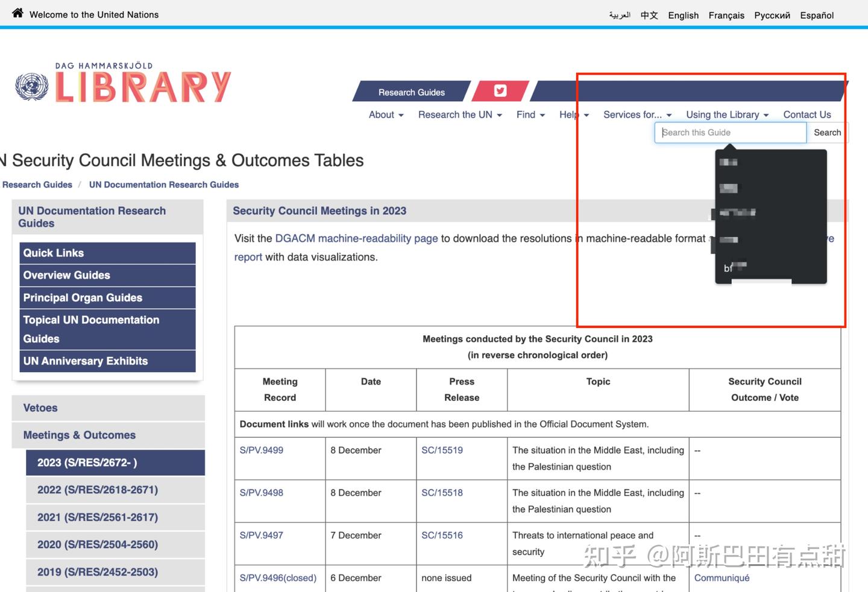868x592 pixels.
Task: Switch language to Arabic
Action: (620, 15)
